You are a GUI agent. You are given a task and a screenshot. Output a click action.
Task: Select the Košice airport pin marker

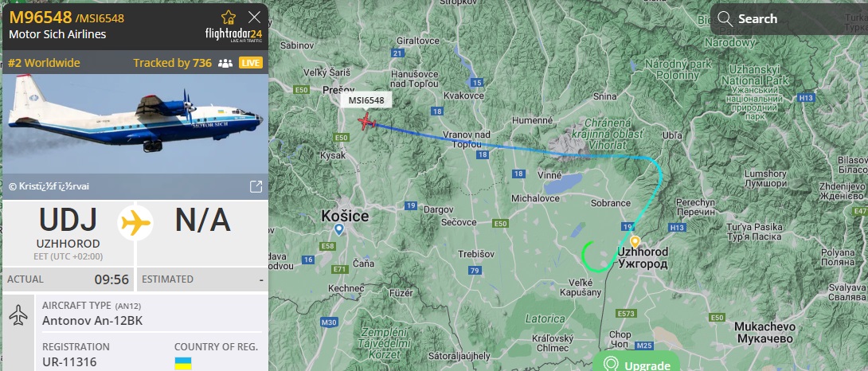coord(338,228)
